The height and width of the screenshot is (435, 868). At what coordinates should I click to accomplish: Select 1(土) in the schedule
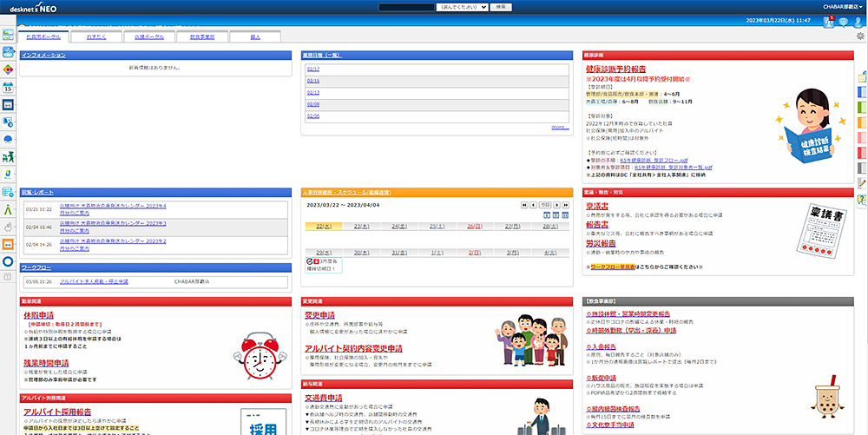click(437, 253)
